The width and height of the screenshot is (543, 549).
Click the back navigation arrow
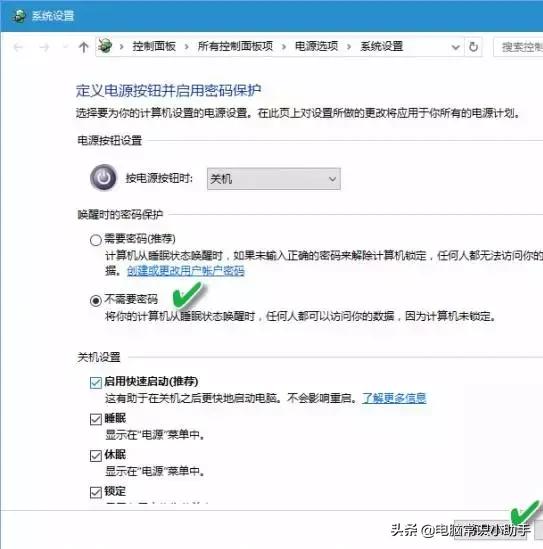pyautogui.click(x=18, y=47)
